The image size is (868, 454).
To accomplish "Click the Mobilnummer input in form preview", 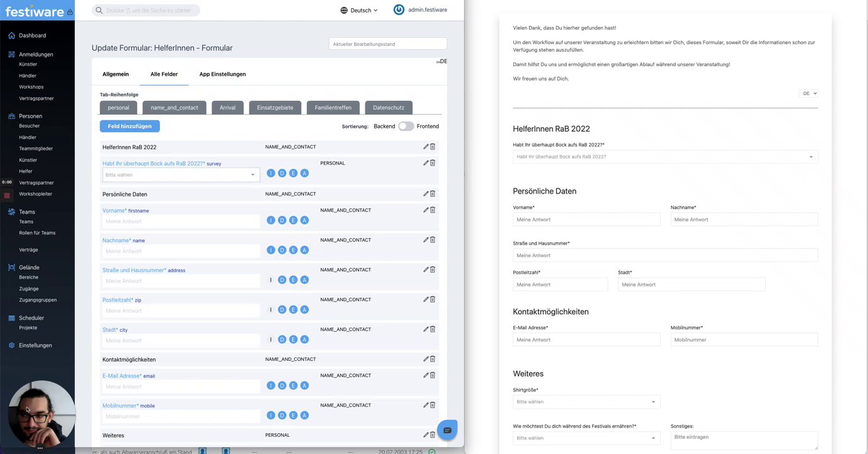I will coord(744,340).
